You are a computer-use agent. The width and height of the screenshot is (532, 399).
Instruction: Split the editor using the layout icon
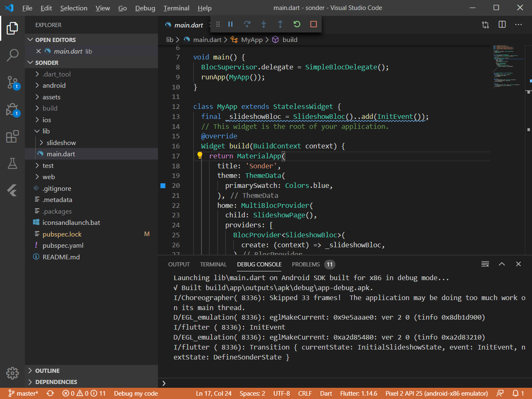[x=502, y=25]
